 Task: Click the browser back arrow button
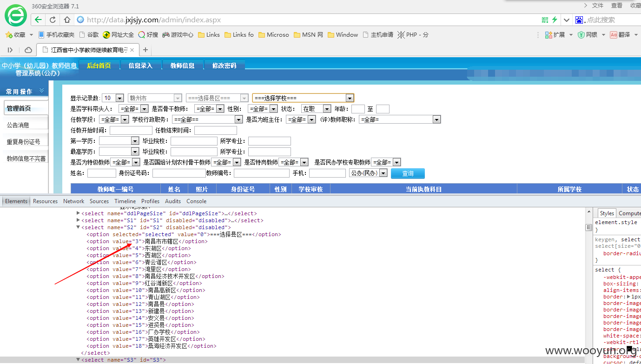pos(38,20)
